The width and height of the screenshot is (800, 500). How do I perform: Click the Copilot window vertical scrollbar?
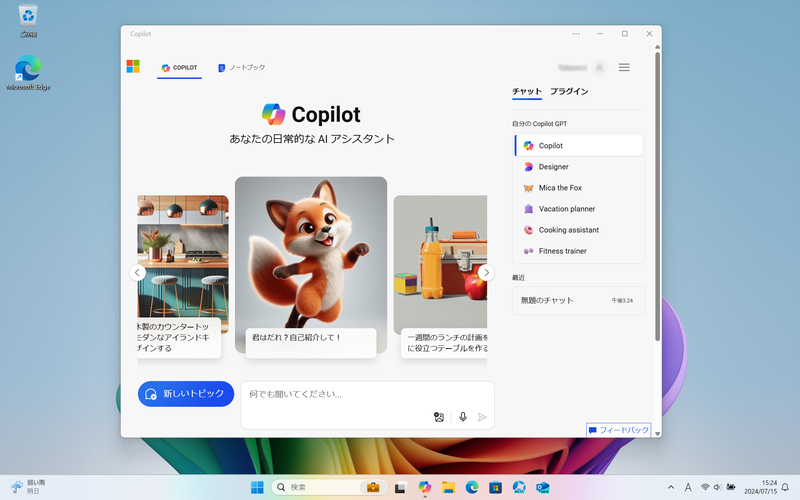[x=657, y=196]
